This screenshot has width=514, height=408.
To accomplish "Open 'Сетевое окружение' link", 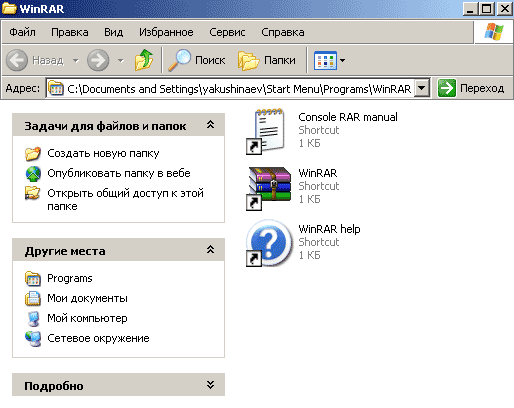I will pyautogui.click(x=98, y=338).
